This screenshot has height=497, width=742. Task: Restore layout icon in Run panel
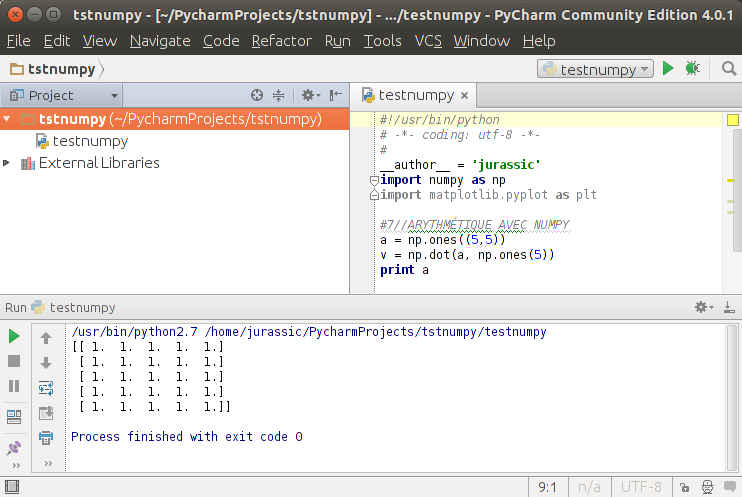[x=14, y=417]
